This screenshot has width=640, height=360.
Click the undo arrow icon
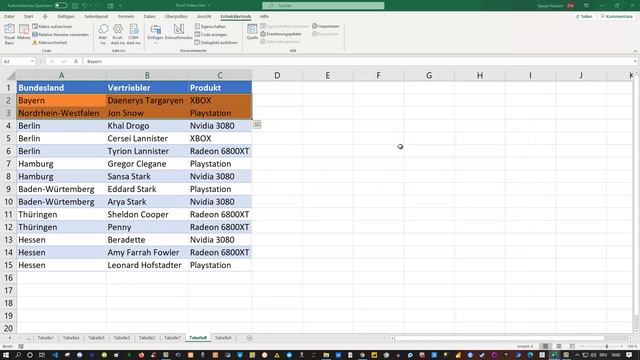click(x=84, y=6)
